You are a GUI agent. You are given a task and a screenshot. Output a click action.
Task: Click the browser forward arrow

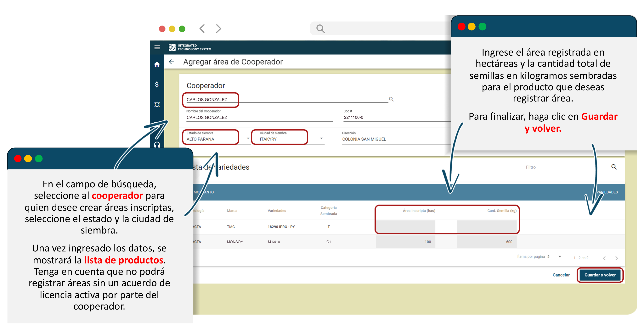pos(218,29)
